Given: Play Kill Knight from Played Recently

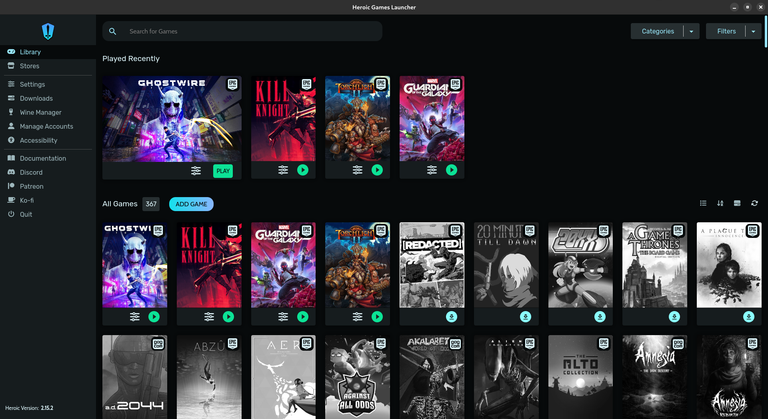Looking at the screenshot, I should (x=303, y=170).
